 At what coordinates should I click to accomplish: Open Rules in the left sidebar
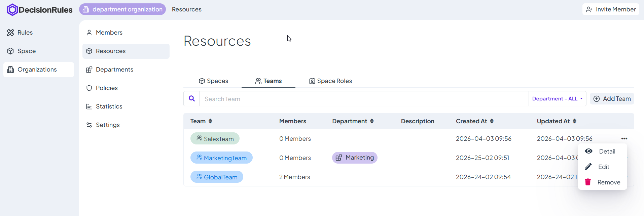pyautogui.click(x=25, y=33)
